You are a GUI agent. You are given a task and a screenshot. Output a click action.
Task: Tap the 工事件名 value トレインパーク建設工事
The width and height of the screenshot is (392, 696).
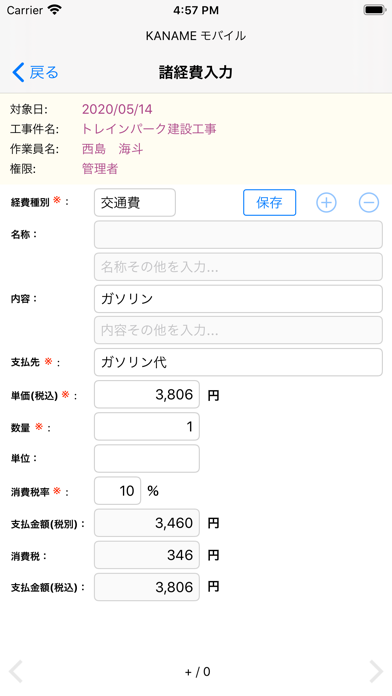(149, 129)
